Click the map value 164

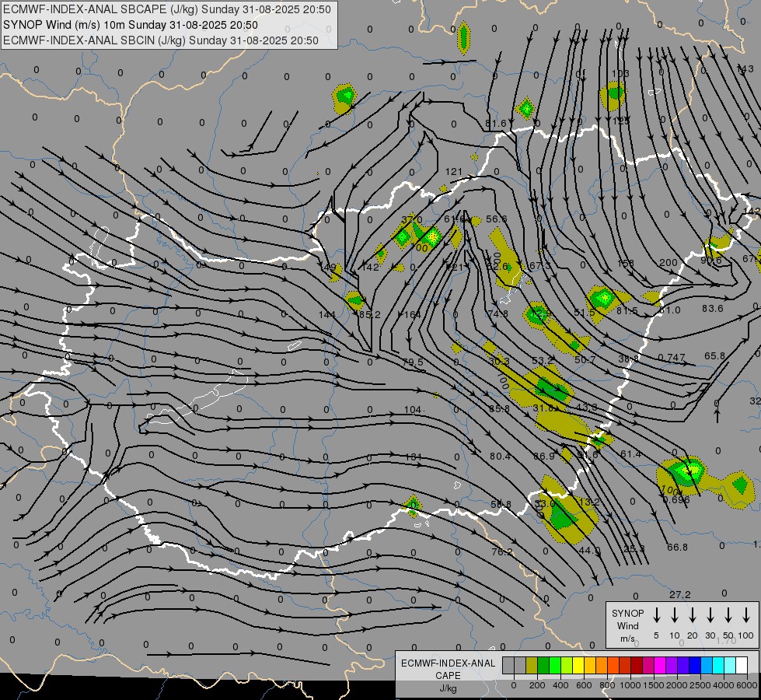[413, 315]
